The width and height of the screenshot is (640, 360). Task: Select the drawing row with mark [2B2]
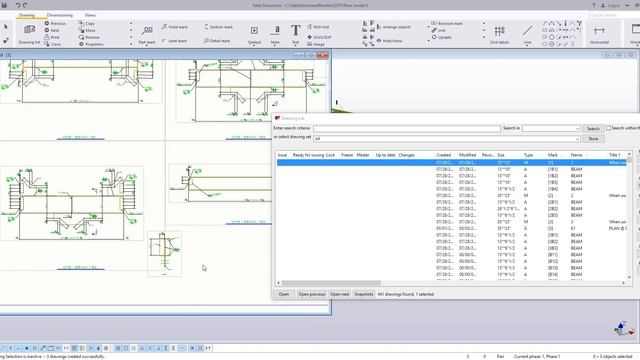coord(452,209)
